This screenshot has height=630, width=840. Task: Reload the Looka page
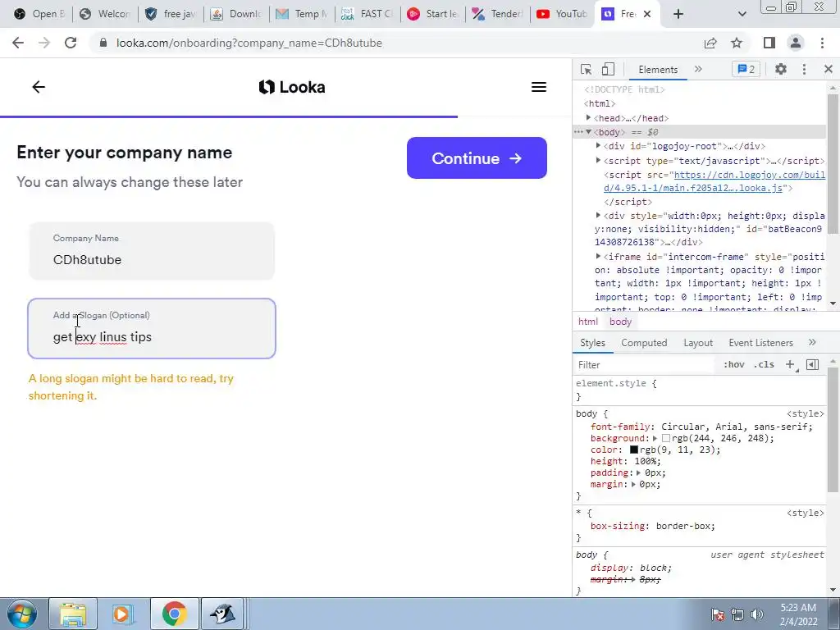coord(71,43)
